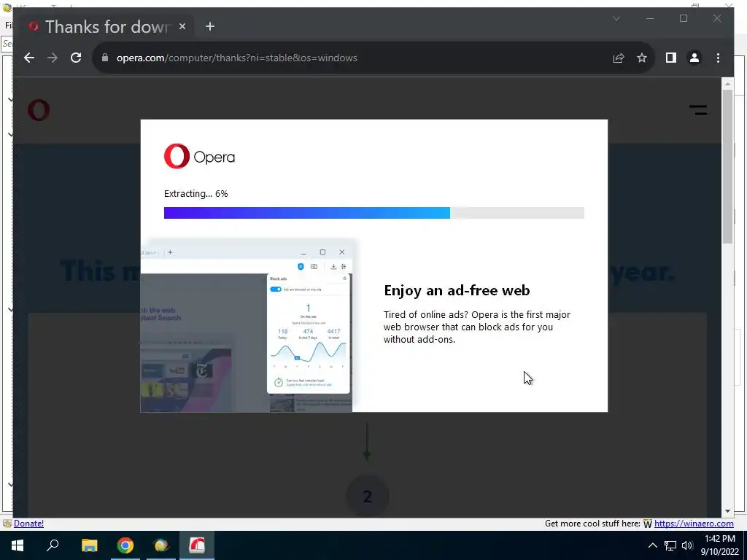Click the Opera installer taskbar icon
The width and height of the screenshot is (747, 560).
click(x=197, y=545)
